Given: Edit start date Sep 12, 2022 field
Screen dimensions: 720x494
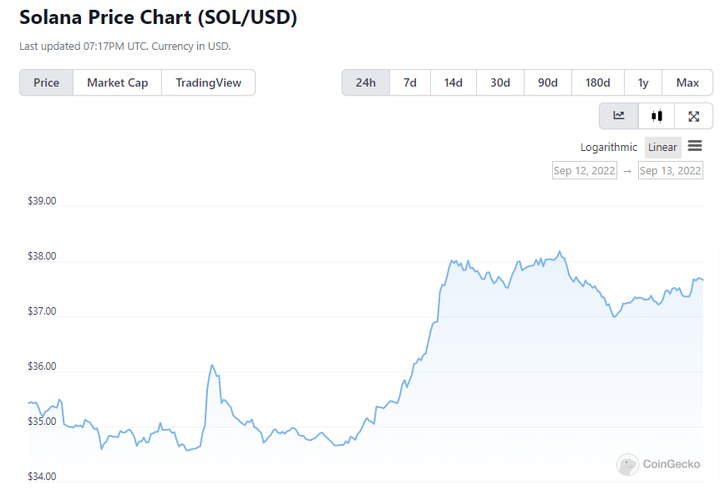Looking at the screenshot, I should pos(584,171).
